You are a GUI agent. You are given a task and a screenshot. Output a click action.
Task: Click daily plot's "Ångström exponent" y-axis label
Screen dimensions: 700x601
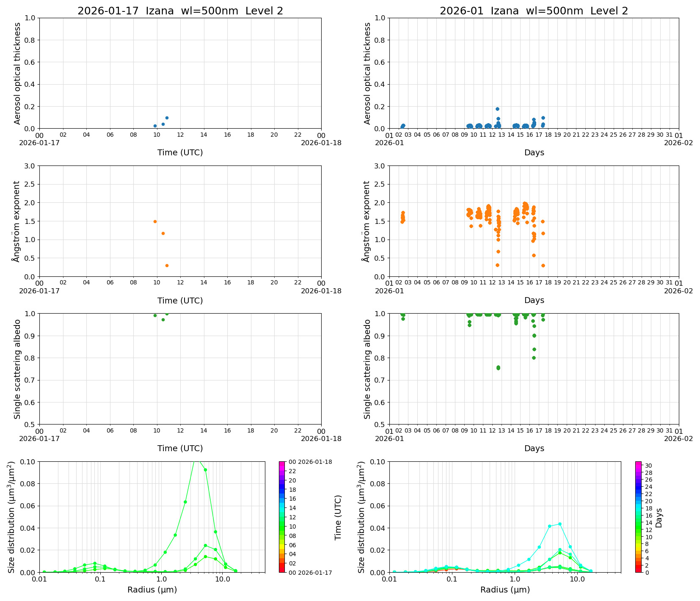pos(17,221)
